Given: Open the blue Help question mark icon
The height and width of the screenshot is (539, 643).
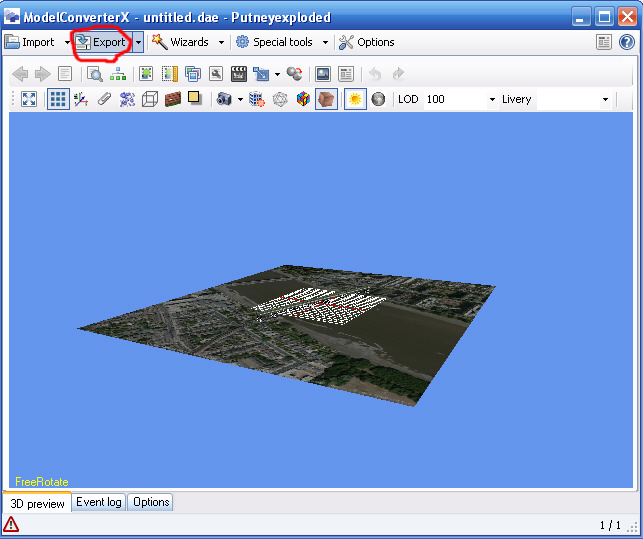Looking at the screenshot, I should [x=627, y=42].
